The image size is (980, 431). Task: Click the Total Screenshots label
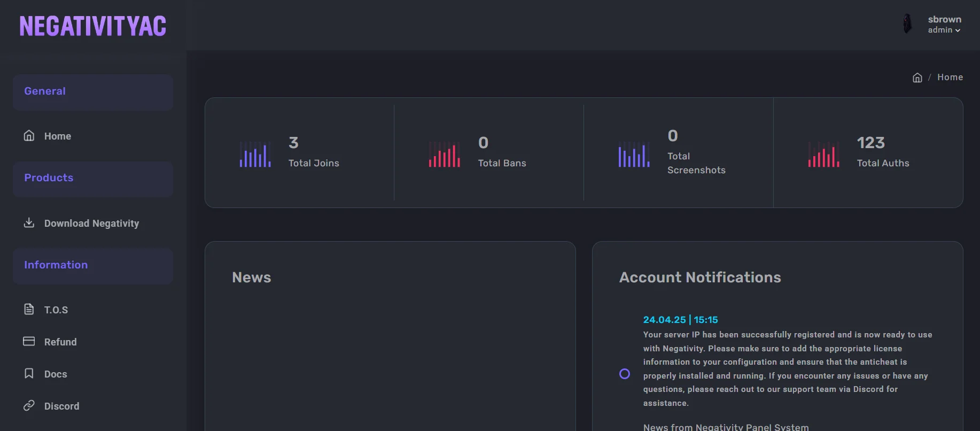pos(696,163)
